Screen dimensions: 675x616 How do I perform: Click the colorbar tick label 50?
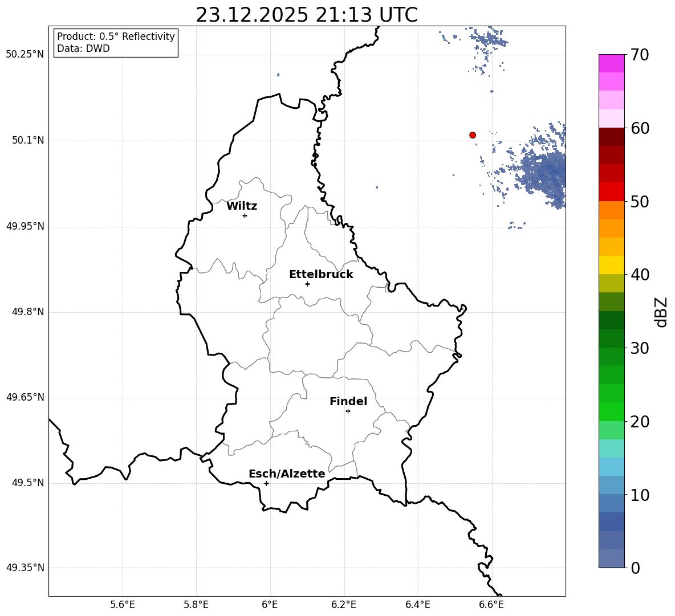pyautogui.click(x=640, y=201)
